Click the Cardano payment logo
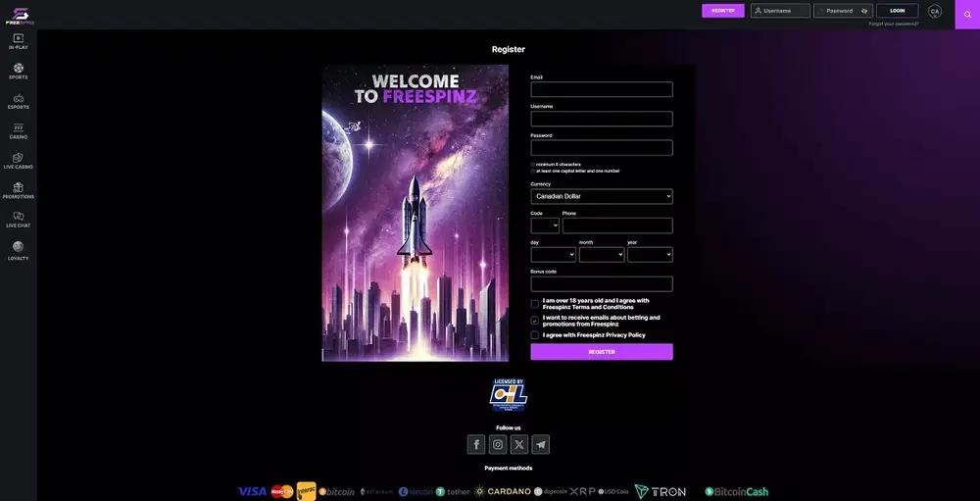The height and width of the screenshot is (501, 980). pos(503,491)
